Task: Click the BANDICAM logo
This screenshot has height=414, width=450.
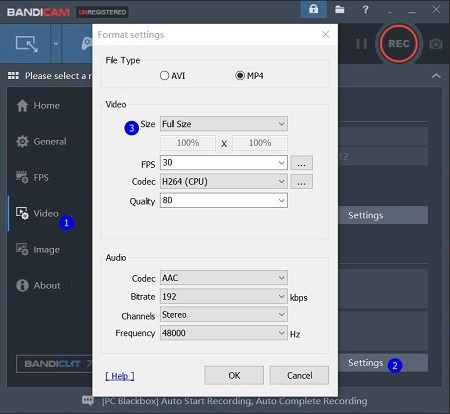Action: [38, 12]
